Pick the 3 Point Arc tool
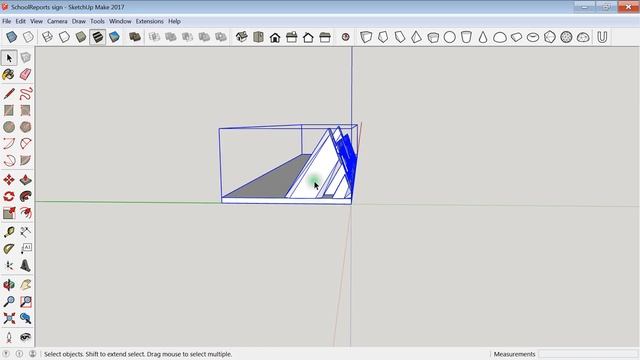This screenshot has height=360, width=640. (x=9, y=160)
